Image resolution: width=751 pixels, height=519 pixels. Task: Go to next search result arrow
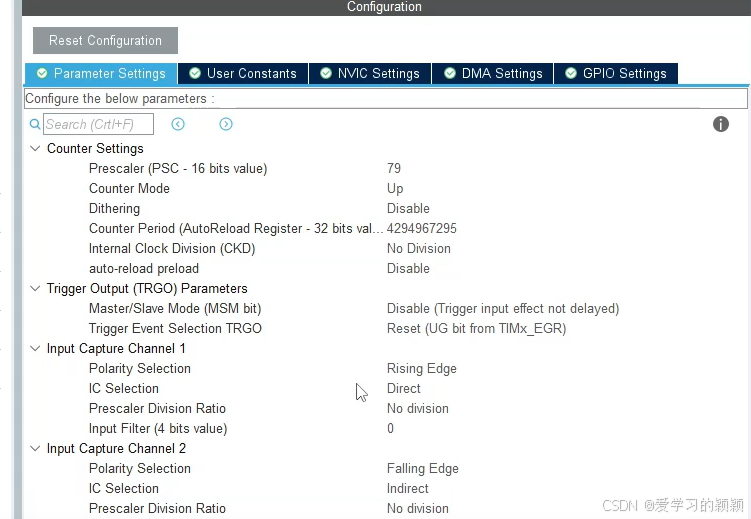tap(226, 124)
